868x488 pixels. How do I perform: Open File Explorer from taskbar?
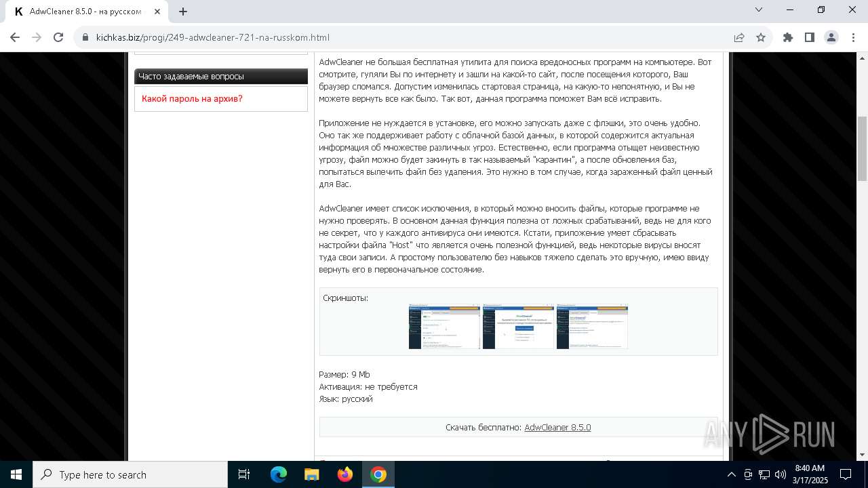pos(312,474)
